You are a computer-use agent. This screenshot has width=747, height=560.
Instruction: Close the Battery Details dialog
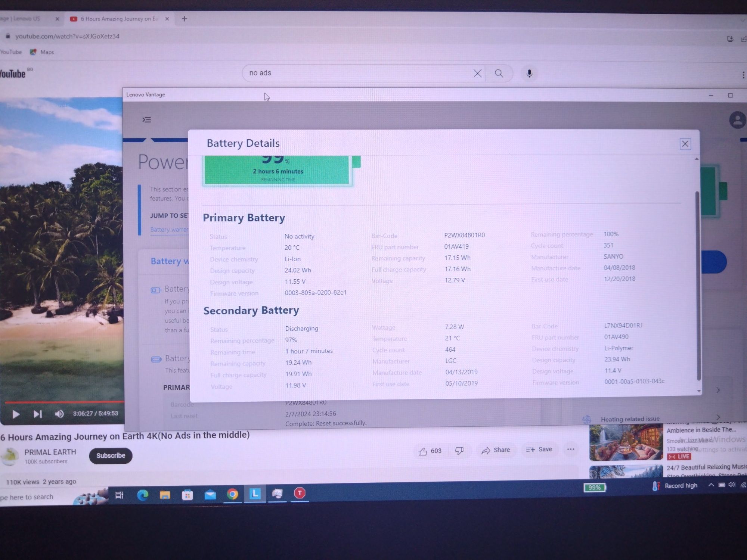point(685,144)
